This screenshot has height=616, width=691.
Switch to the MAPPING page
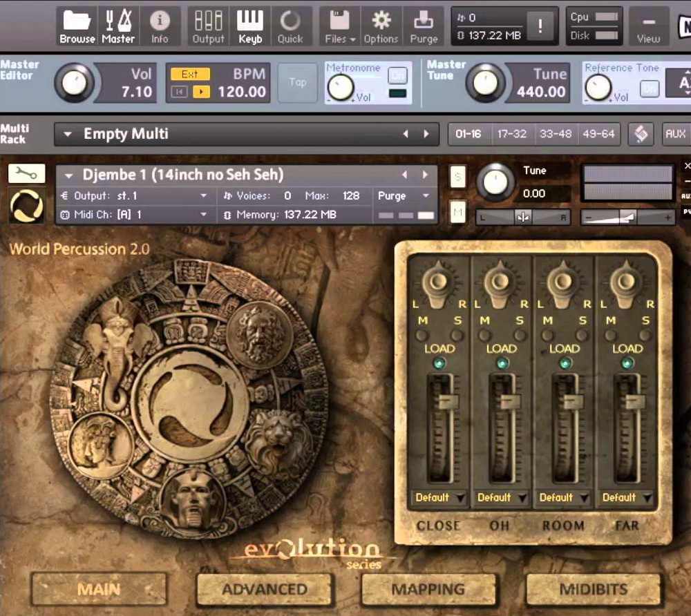click(428, 588)
